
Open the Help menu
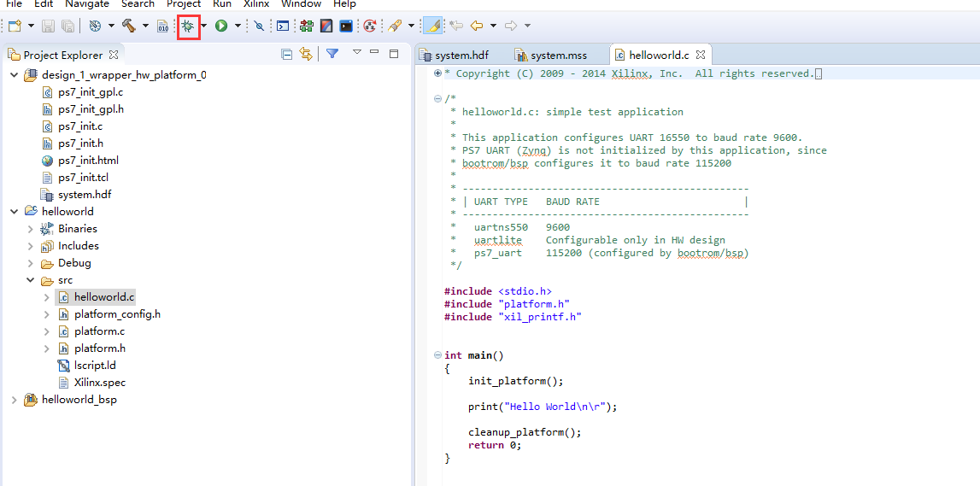[x=344, y=3]
